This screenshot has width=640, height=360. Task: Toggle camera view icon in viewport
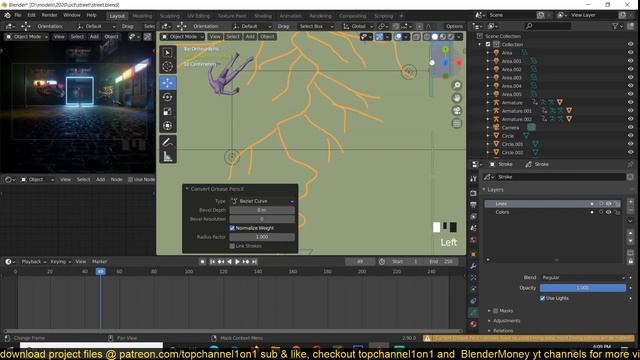(x=457, y=111)
